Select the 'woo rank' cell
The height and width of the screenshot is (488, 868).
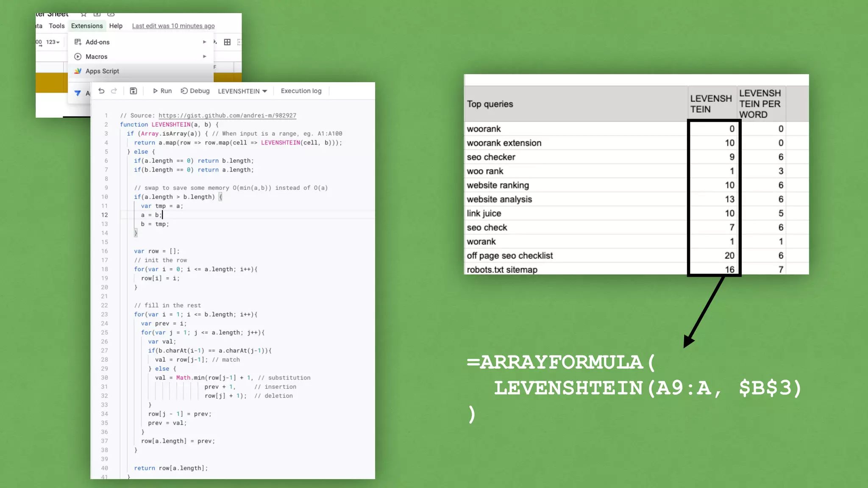tap(576, 171)
